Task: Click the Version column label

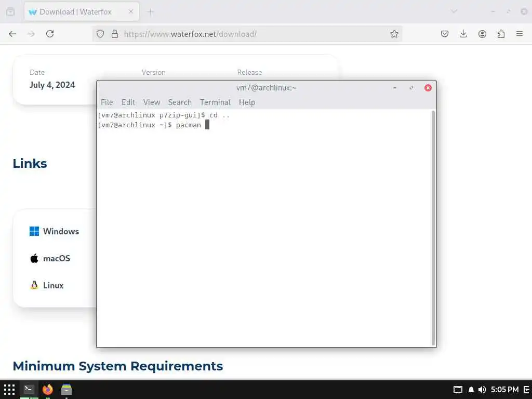Action: pyautogui.click(x=154, y=72)
